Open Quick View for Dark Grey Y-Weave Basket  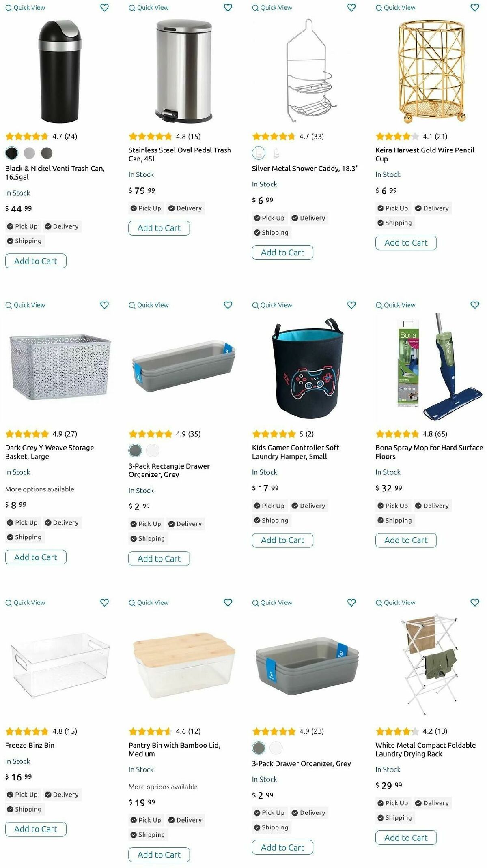25,305
